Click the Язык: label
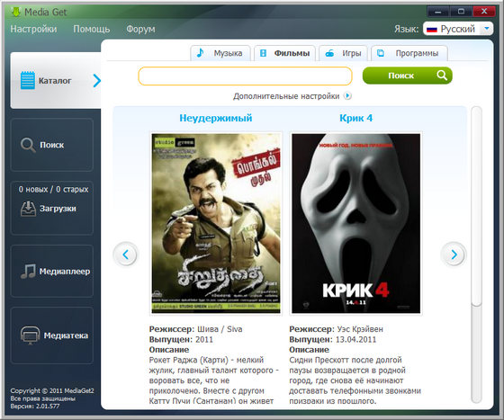The image size is (504, 420). (406, 29)
